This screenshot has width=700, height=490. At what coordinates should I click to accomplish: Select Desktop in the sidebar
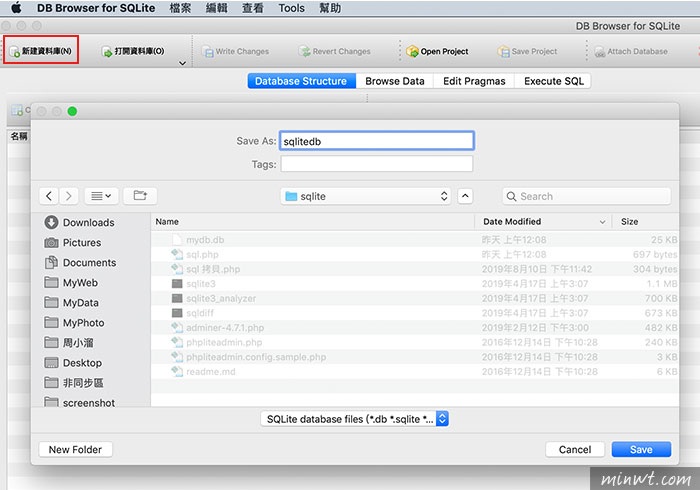click(x=73, y=363)
